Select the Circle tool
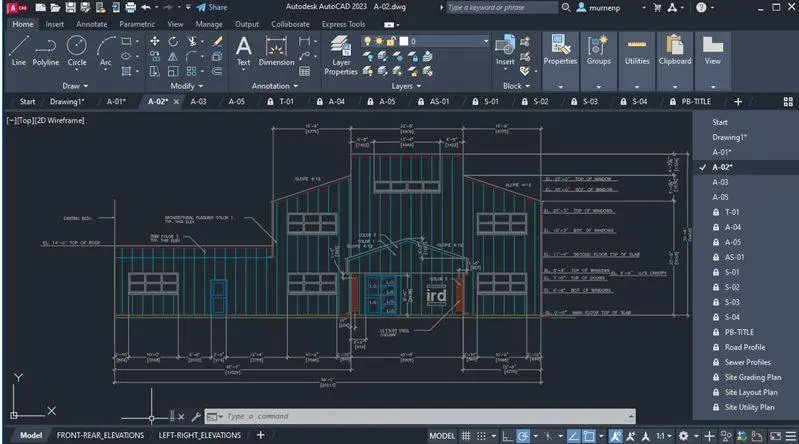799x444 pixels. pos(76,50)
